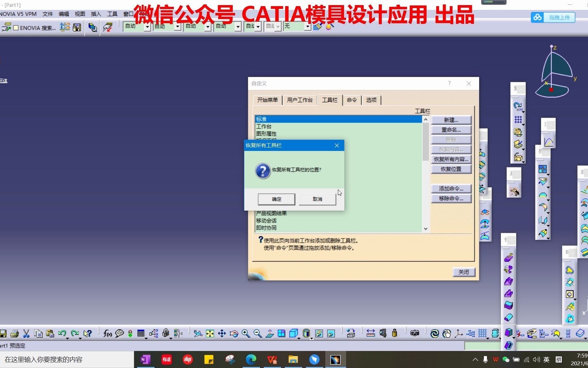The height and width of the screenshot is (368, 588).
Task: Open the 文件 menu
Action: coord(48,14)
